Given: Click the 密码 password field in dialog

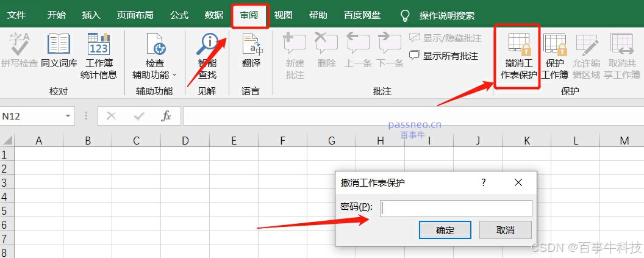Looking at the screenshot, I should coord(456,208).
